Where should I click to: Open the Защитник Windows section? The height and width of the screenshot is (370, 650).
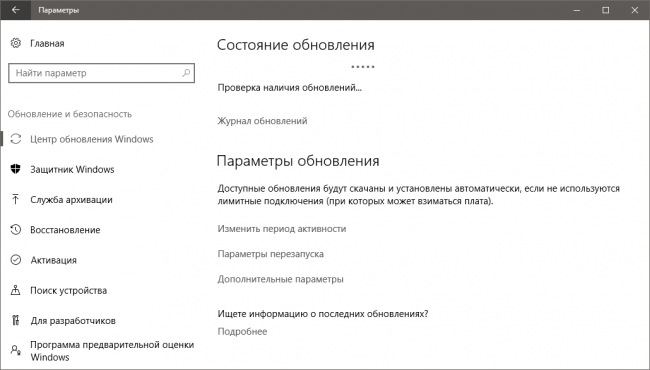[72, 169]
